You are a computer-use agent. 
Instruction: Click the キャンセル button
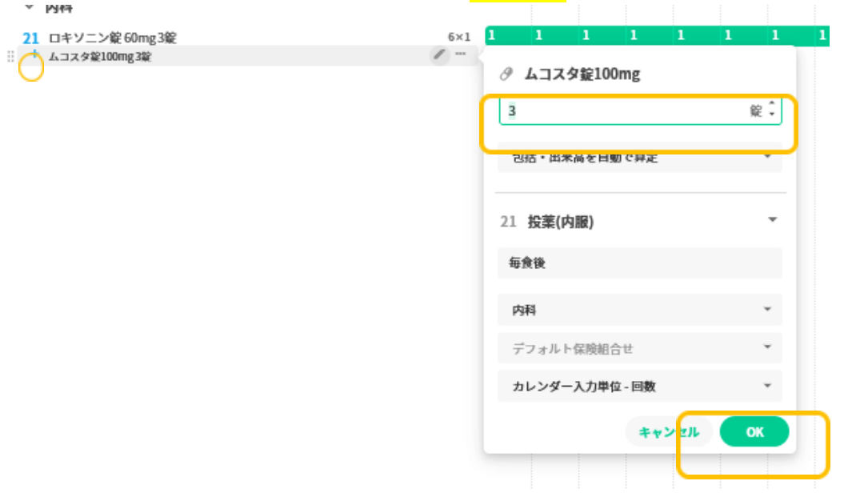tap(669, 432)
